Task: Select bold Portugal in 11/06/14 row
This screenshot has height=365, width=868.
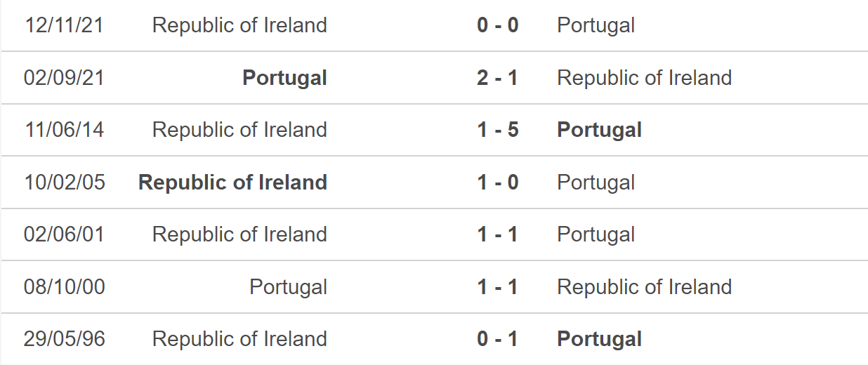Action: [x=599, y=130]
